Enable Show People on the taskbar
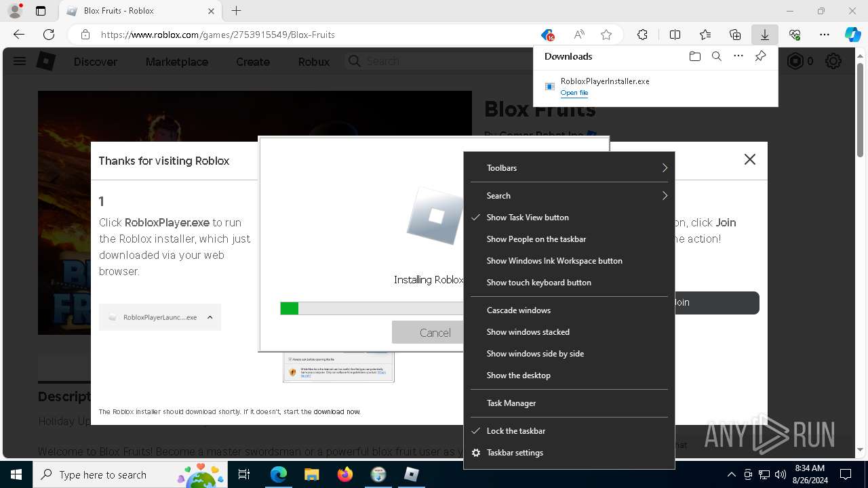The height and width of the screenshot is (488, 868). (569, 239)
